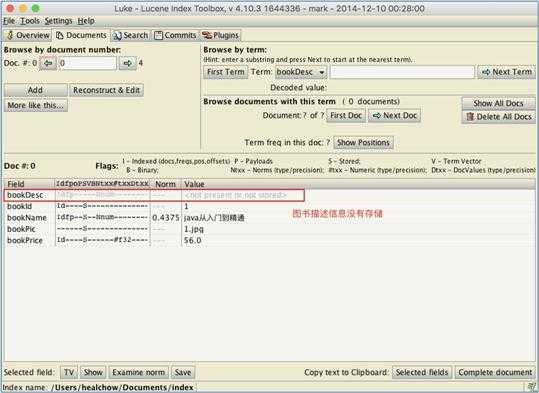
Task: Click Show All Docs button
Action: [498, 103]
